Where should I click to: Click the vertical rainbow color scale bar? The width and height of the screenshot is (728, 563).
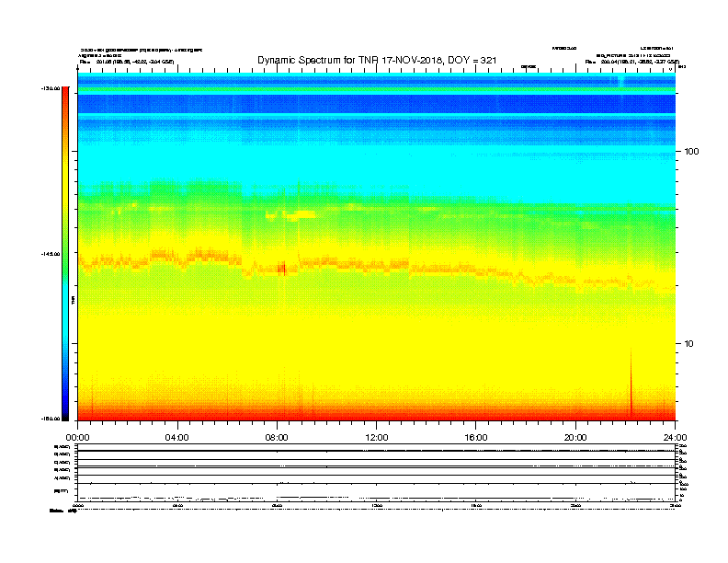65,254
